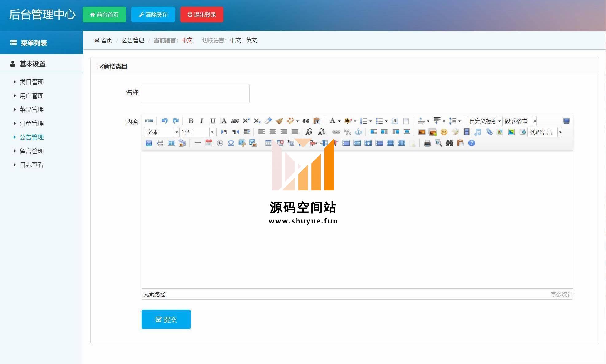This screenshot has width=606, height=364.
Task: Click the 前台首页 button
Action: pos(104,14)
